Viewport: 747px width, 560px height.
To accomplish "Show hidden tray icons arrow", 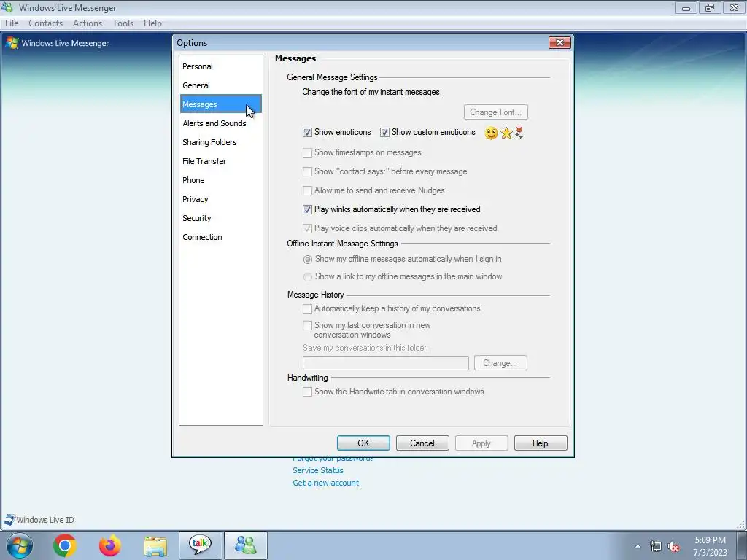I will pyautogui.click(x=638, y=546).
